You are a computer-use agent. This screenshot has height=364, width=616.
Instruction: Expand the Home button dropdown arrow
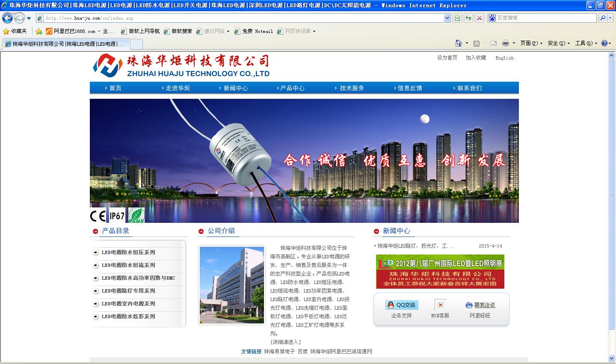(467, 43)
